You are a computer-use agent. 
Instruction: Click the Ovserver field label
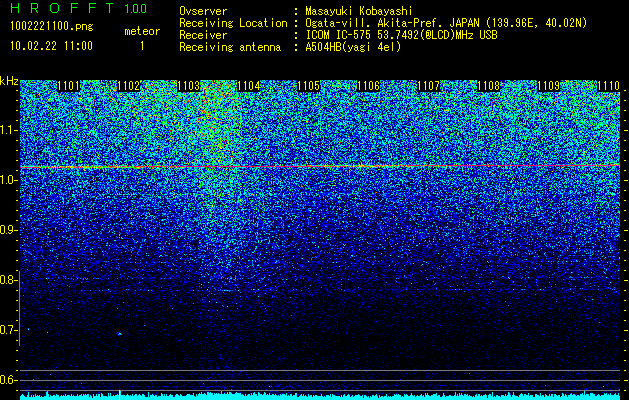tap(203, 11)
